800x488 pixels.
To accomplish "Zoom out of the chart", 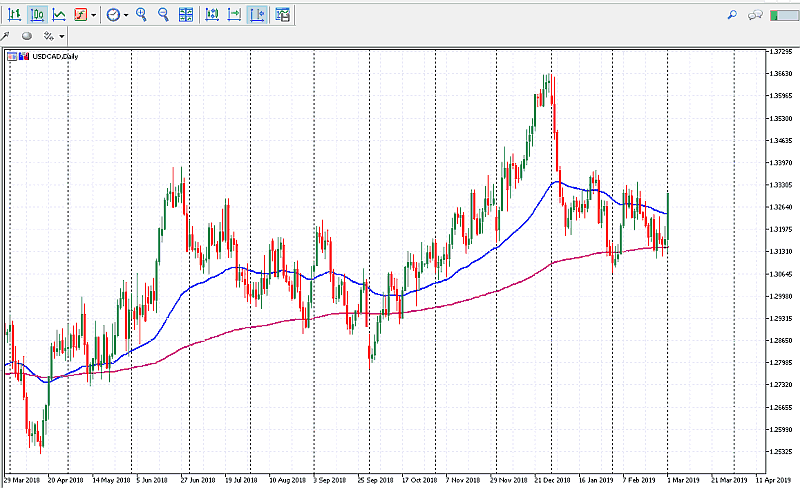I will (x=163, y=15).
